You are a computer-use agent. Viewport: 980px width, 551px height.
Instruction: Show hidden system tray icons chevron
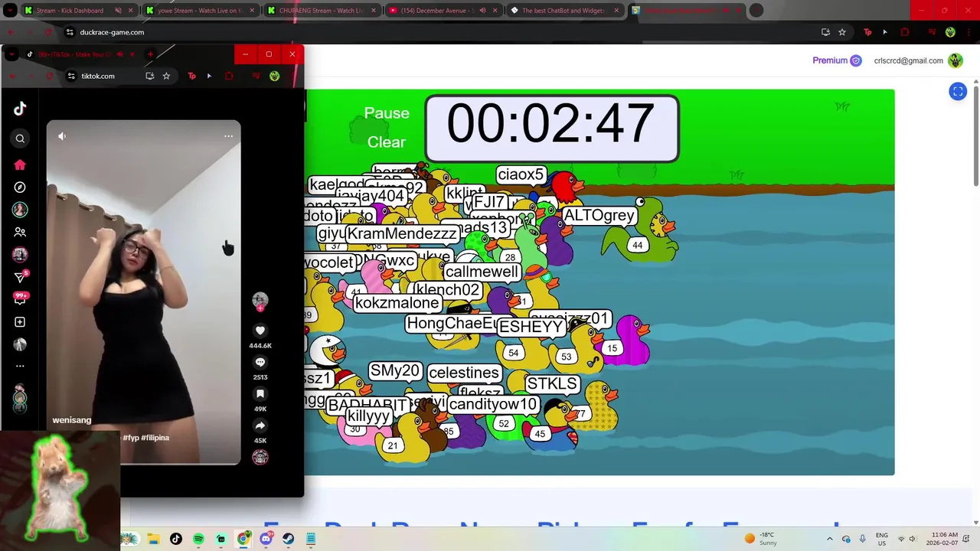[830, 539]
